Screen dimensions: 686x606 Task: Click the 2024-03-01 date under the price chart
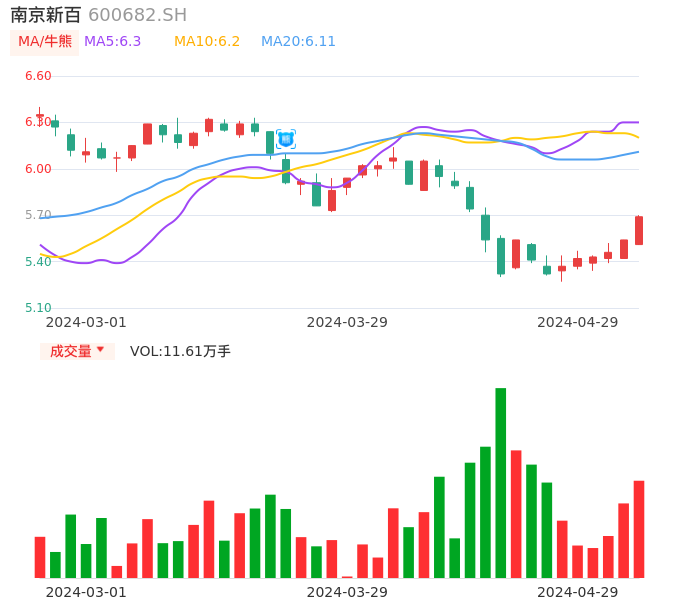86,322
